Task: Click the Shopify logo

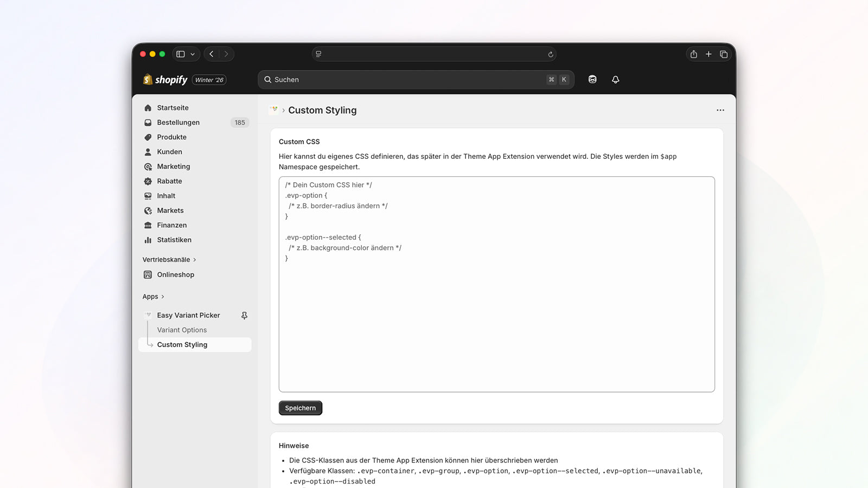Action: [x=165, y=80]
